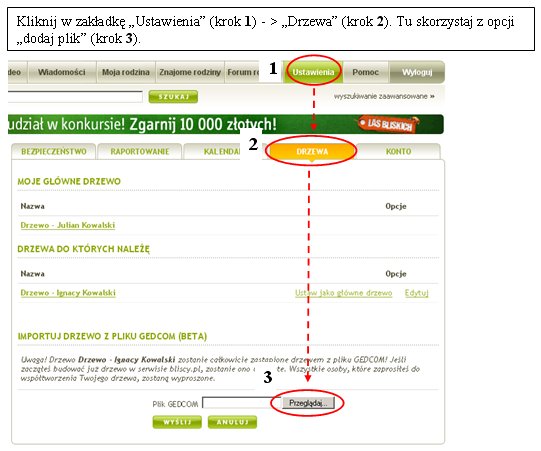Switch to the BEZPIECZEŃSTWO tab
The image size is (541, 451).
(54, 151)
